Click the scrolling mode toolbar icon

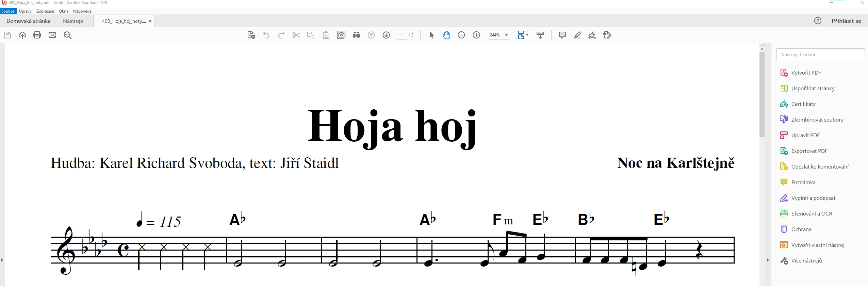(x=540, y=35)
